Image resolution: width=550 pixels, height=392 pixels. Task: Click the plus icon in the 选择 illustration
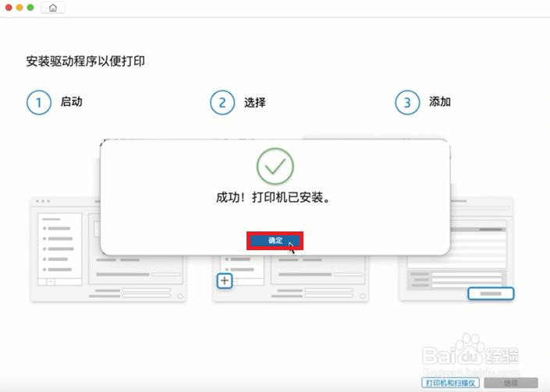pyautogui.click(x=225, y=281)
